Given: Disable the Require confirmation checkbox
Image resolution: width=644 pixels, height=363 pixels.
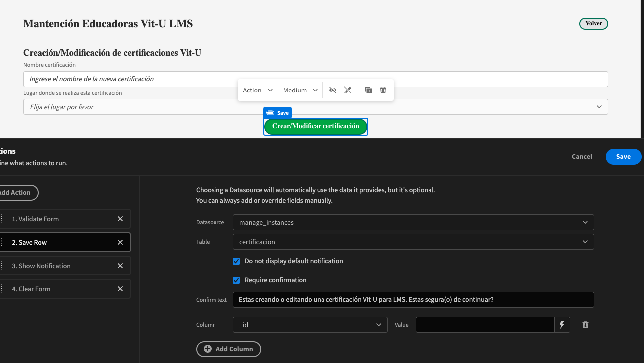Looking at the screenshot, I should pyautogui.click(x=236, y=280).
